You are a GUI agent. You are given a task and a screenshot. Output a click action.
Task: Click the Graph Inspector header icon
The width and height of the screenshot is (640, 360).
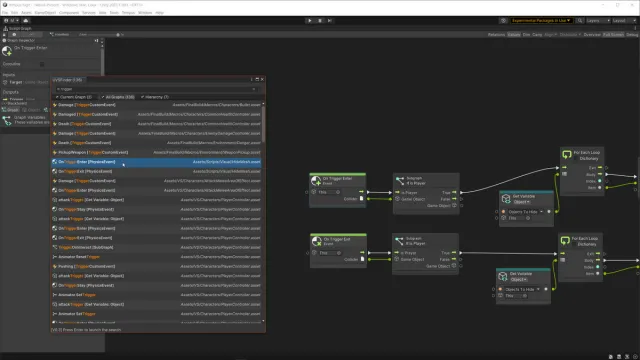tap(4, 40)
